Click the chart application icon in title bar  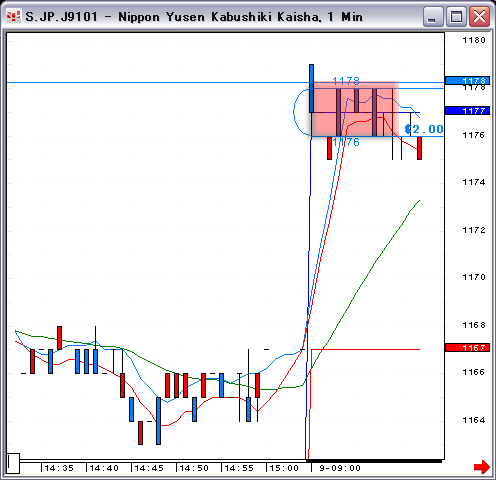[x=13, y=16]
